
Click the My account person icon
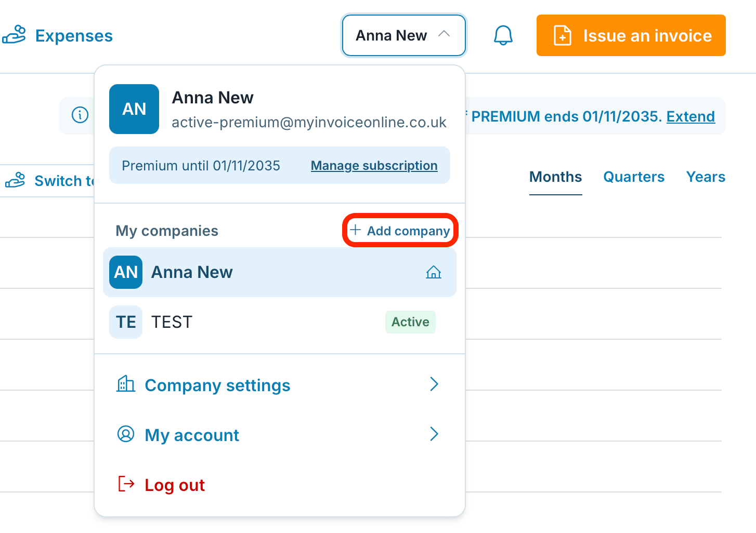pyautogui.click(x=125, y=434)
